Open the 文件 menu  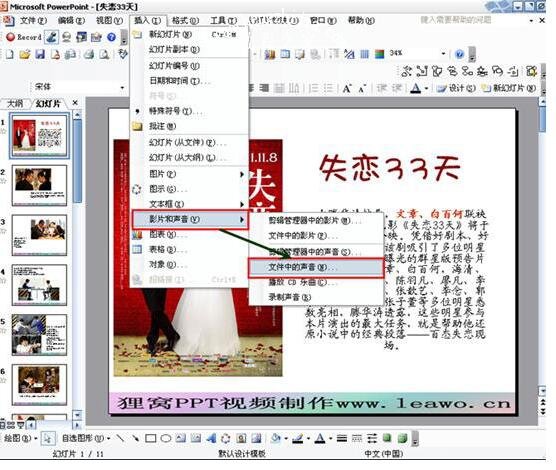click(33, 21)
